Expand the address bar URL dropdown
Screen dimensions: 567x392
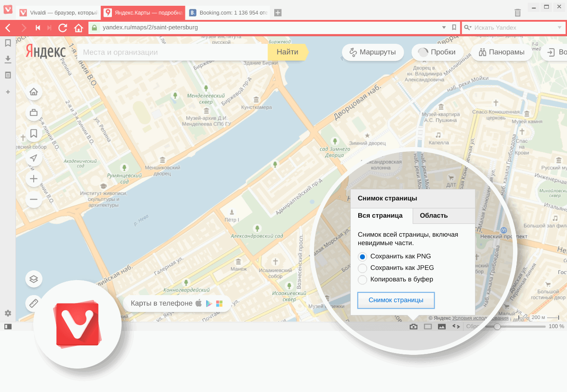[x=444, y=27]
